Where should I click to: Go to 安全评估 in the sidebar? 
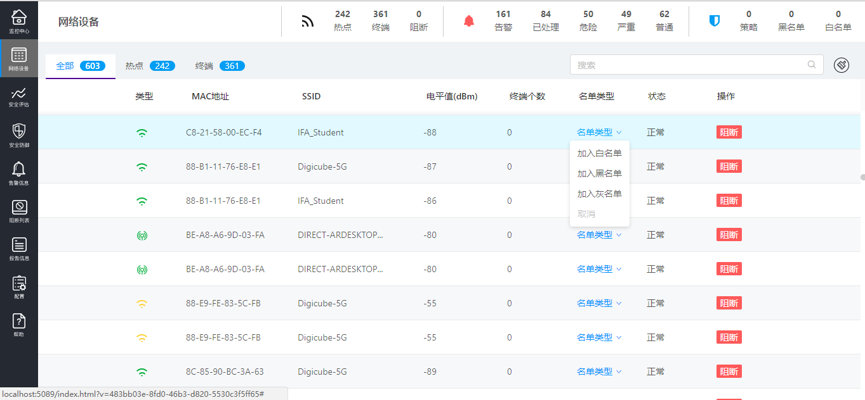18,97
